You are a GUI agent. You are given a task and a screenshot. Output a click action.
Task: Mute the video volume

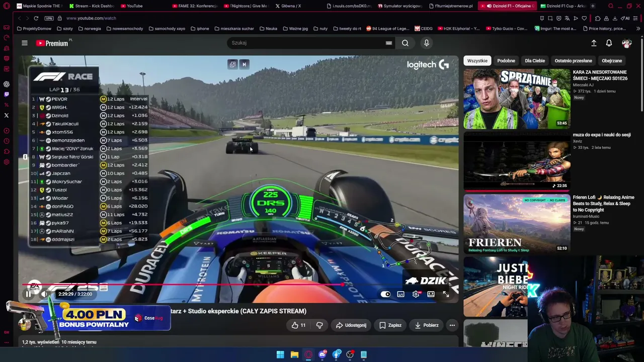coord(44,294)
